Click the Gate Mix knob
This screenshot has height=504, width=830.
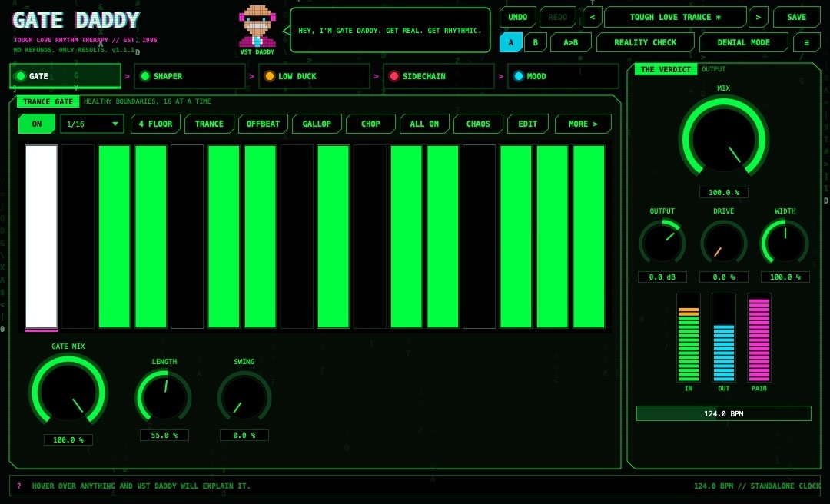(68, 393)
